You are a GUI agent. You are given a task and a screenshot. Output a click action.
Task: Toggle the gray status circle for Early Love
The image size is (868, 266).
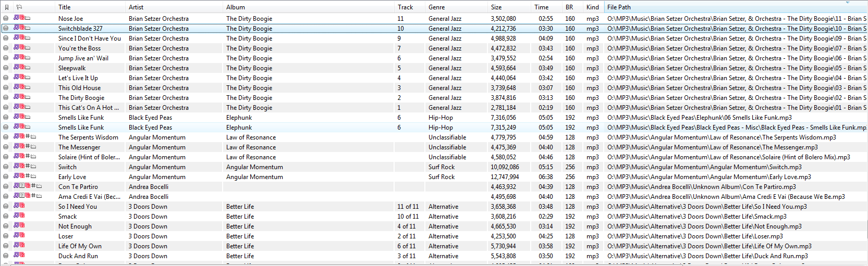[6, 177]
